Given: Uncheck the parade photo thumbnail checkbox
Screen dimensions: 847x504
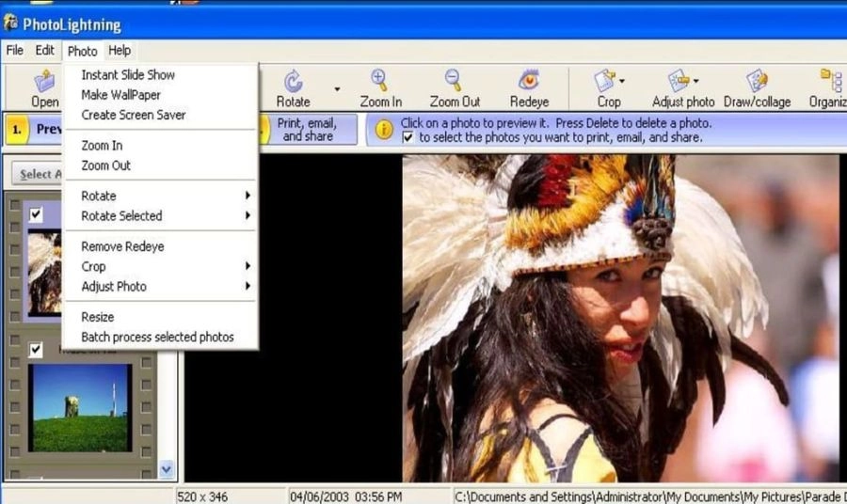Looking at the screenshot, I should tap(36, 214).
